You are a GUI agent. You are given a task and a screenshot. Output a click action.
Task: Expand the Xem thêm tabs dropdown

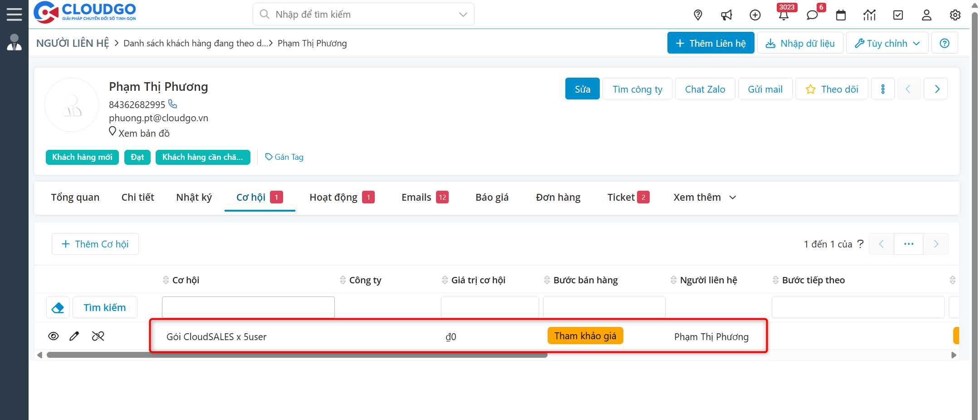click(x=704, y=198)
